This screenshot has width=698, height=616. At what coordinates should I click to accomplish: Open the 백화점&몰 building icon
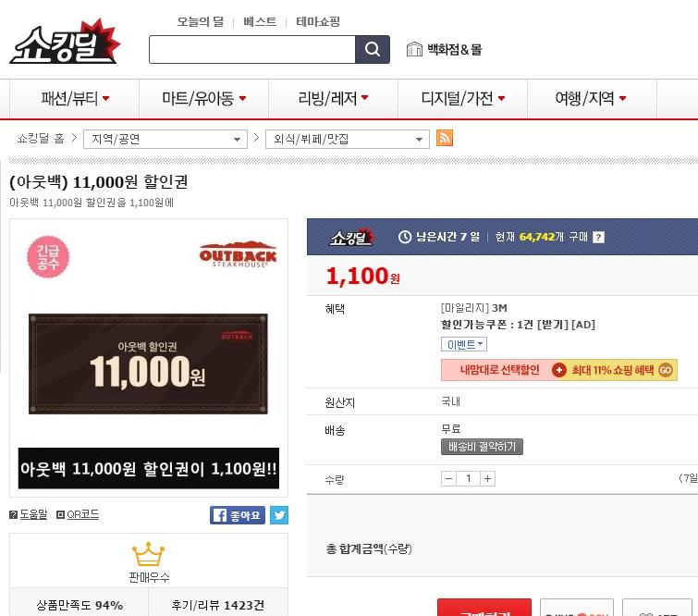click(414, 49)
